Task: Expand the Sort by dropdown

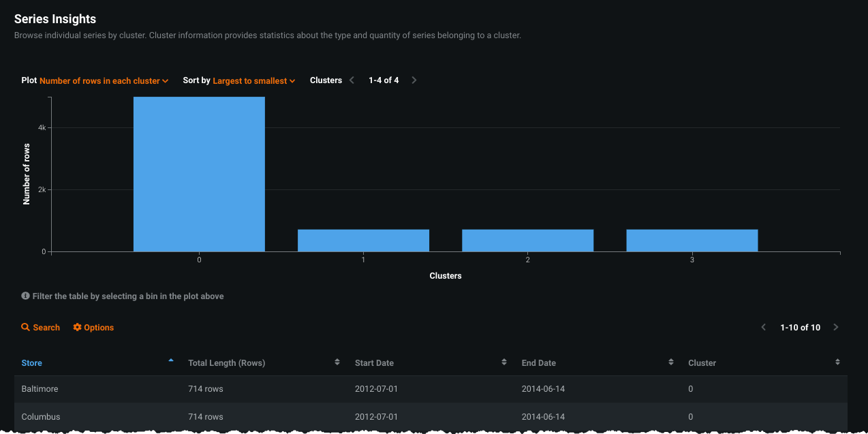Action: tap(253, 80)
